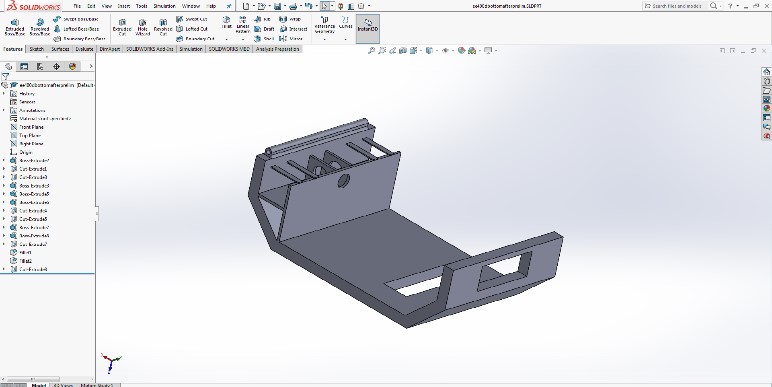The width and height of the screenshot is (772, 387).
Task: Activate the Extruded Cut tool
Action: 122,28
